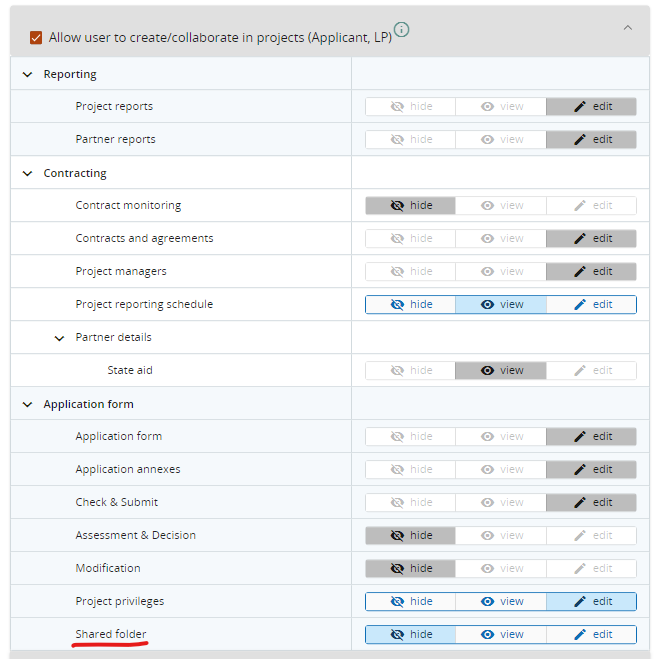Set Project privileges to view
The width and height of the screenshot is (658, 659).
(501, 602)
